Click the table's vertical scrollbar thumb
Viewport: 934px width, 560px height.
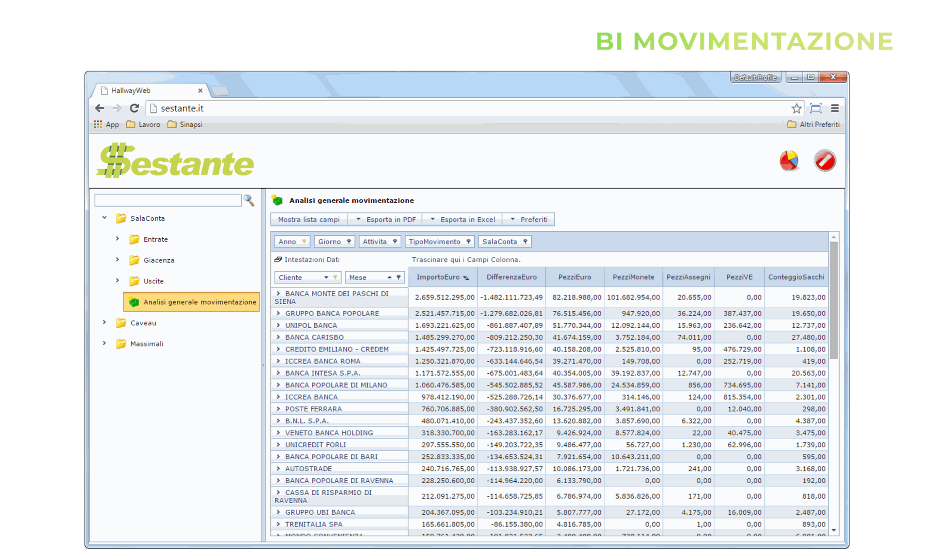click(x=834, y=299)
